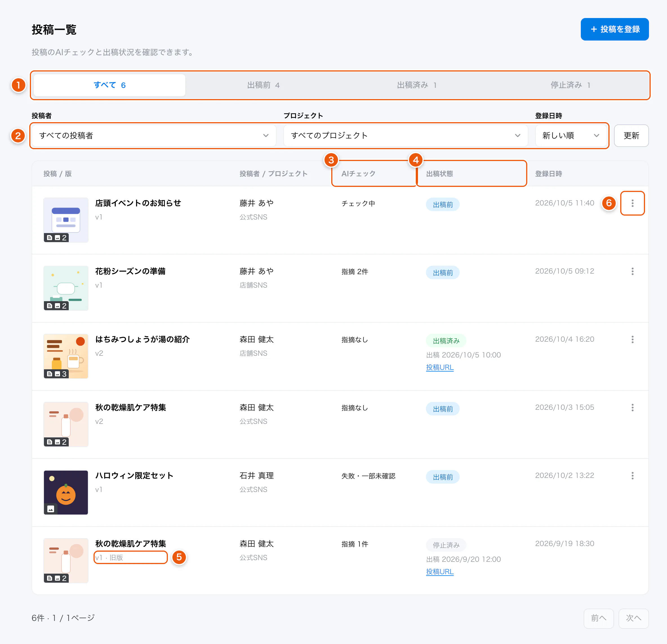Open the more menu for はちみつしょうが湯の紹介 row
The width and height of the screenshot is (667, 644).
click(632, 339)
